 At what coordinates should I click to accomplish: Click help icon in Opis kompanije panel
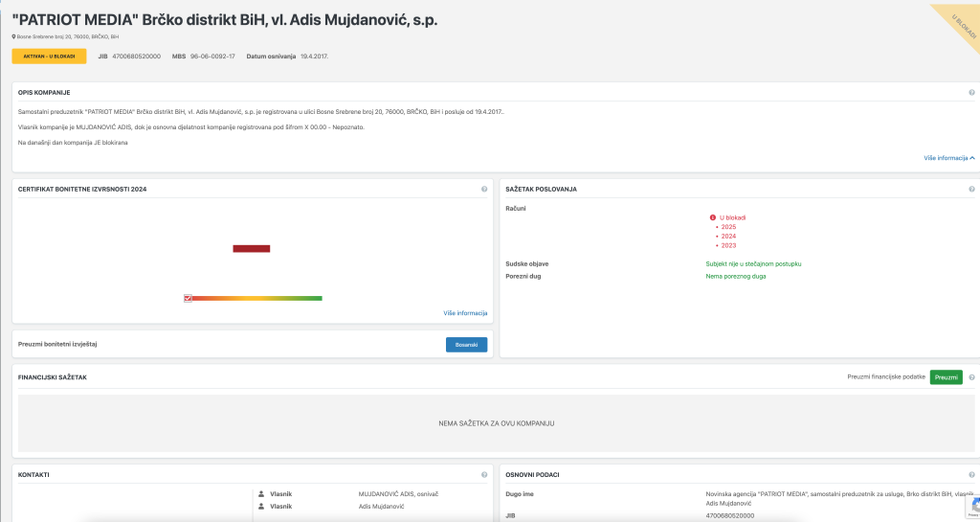coord(971,93)
